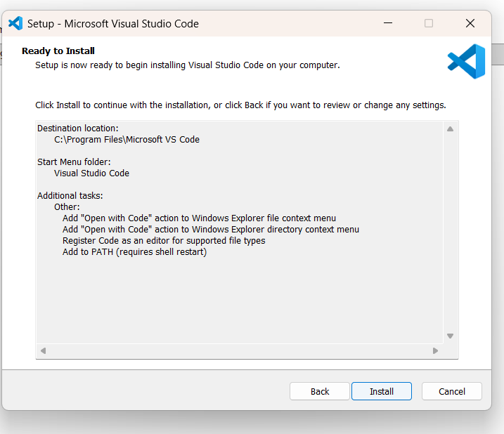Screen dimensions: 504x434
Task: Close the Setup window
Action: (470, 23)
